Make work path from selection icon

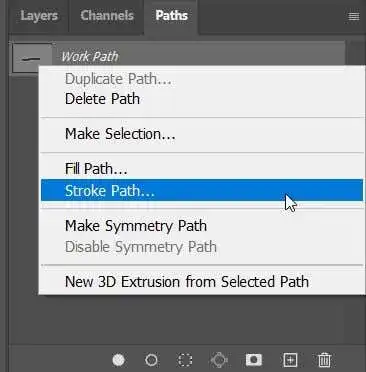pos(219,360)
